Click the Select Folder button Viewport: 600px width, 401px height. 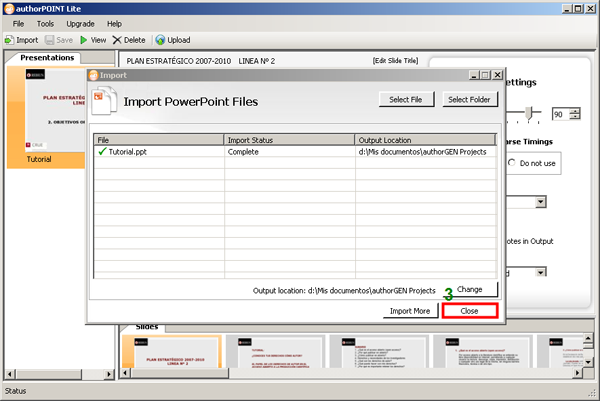pos(470,99)
